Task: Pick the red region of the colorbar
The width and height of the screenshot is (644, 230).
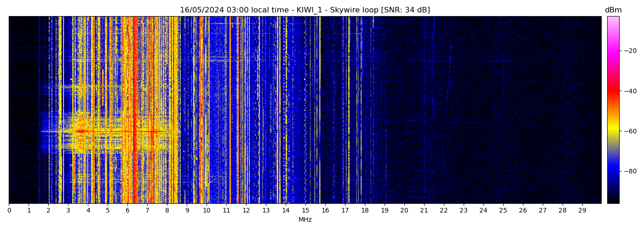Action: click(x=613, y=92)
